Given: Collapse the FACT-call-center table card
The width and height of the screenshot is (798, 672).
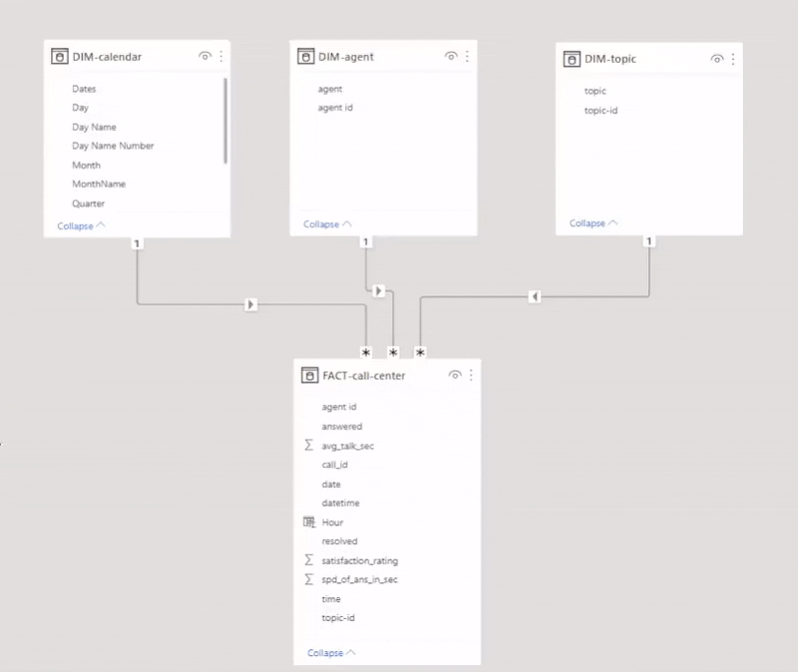Looking at the screenshot, I should click(x=331, y=653).
